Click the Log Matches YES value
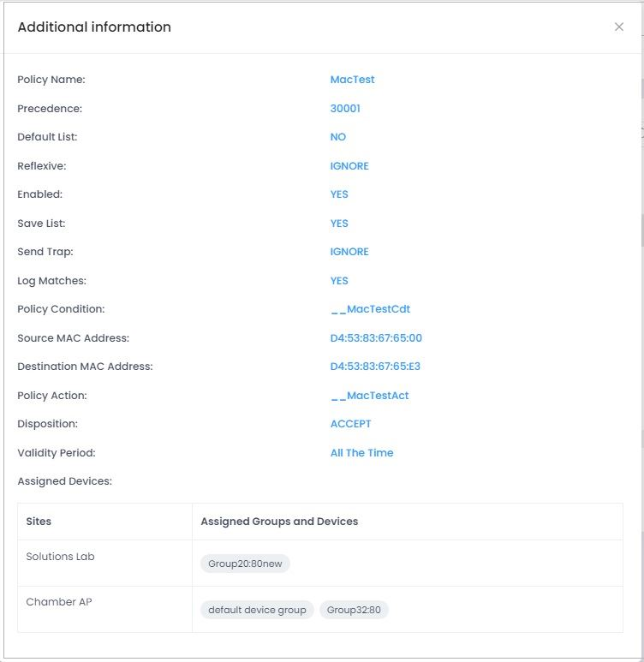 click(339, 281)
